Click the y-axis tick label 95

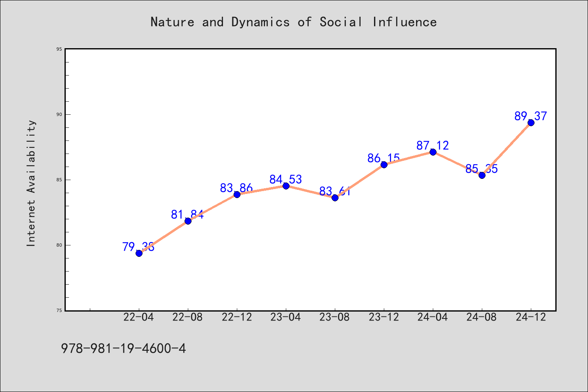click(x=59, y=49)
